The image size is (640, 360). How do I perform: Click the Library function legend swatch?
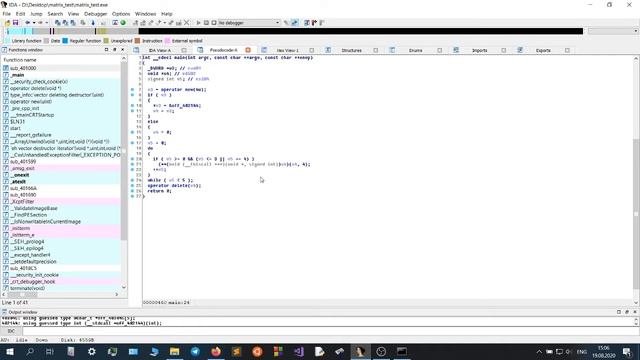click(7, 41)
